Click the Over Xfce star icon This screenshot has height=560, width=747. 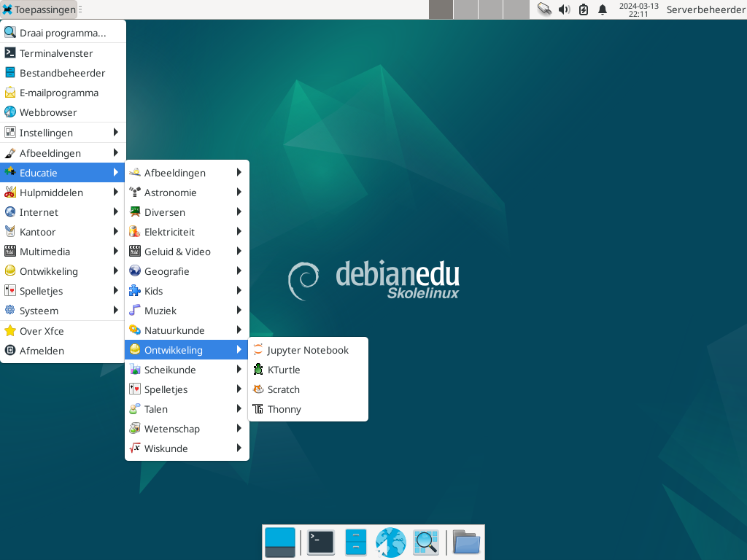tap(10, 330)
